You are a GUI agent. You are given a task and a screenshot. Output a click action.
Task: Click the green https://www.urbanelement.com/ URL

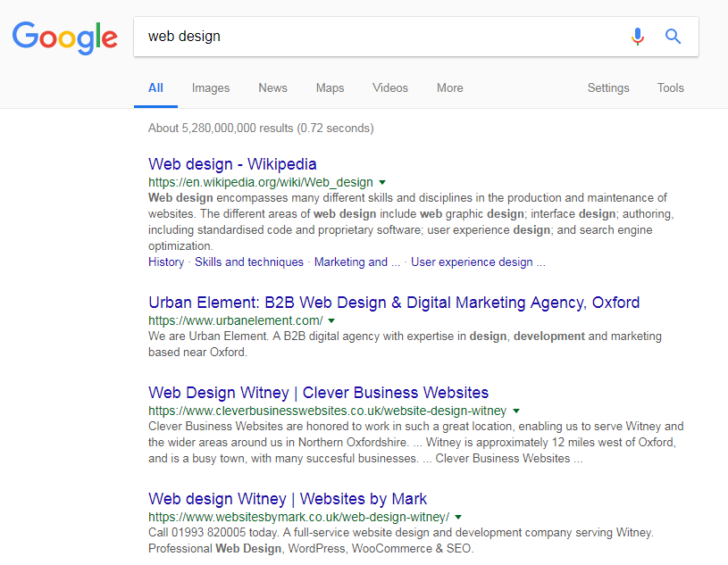coord(236,320)
